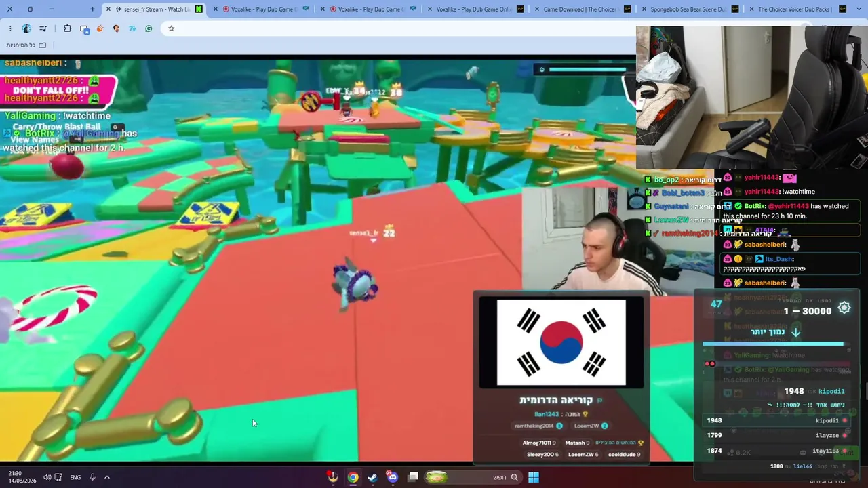Open the settings gear in the guessing overlay

(x=844, y=308)
